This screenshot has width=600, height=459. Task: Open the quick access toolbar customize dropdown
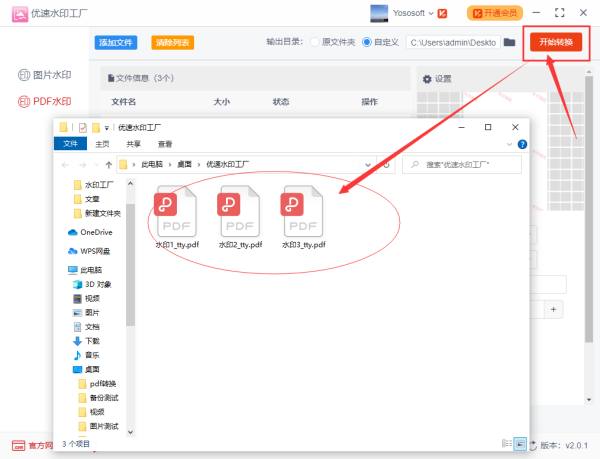[107, 128]
